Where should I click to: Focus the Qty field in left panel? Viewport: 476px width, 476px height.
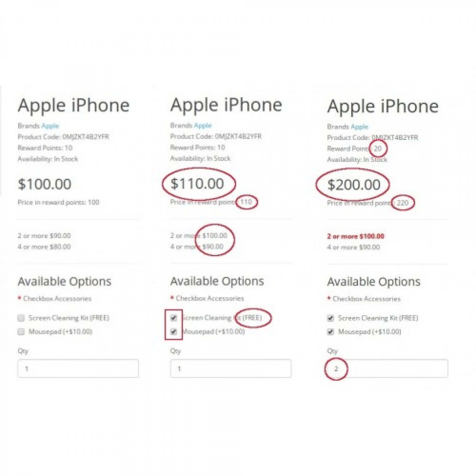[x=78, y=368]
